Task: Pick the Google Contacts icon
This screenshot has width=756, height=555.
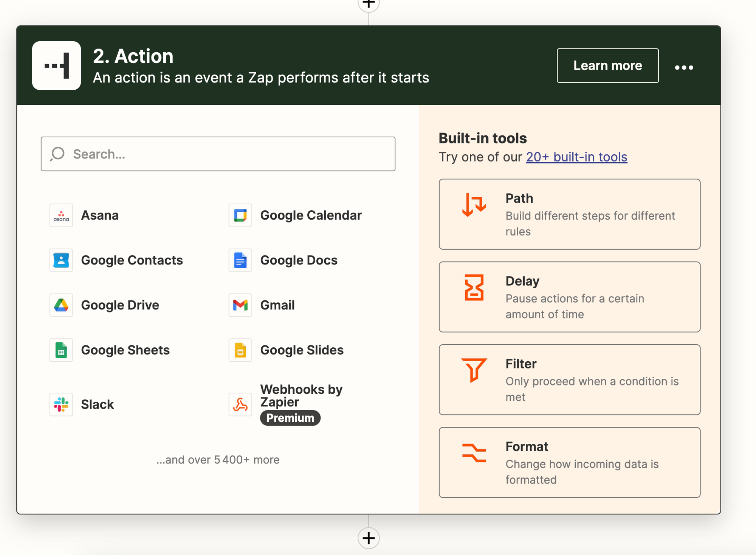Action: (61, 260)
